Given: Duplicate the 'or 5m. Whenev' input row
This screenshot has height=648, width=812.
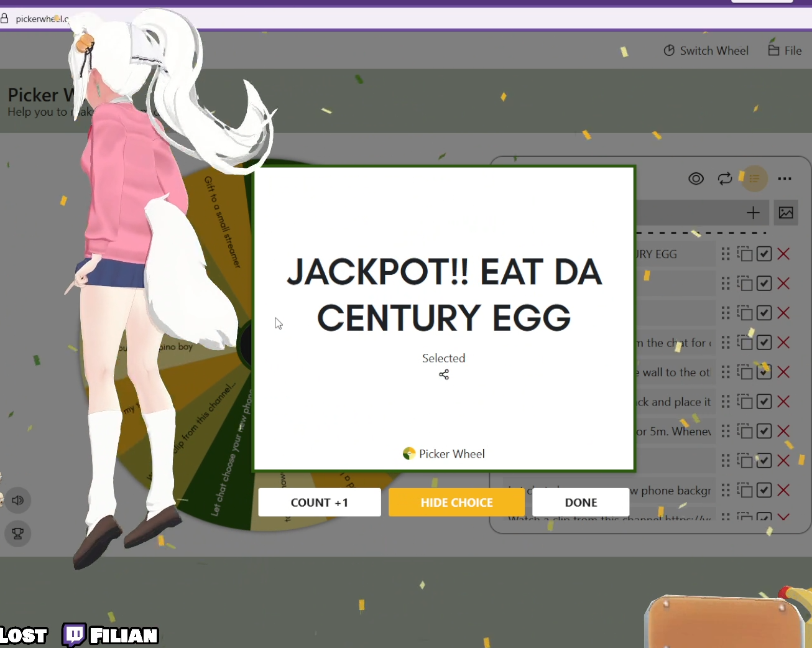Looking at the screenshot, I should point(745,431).
